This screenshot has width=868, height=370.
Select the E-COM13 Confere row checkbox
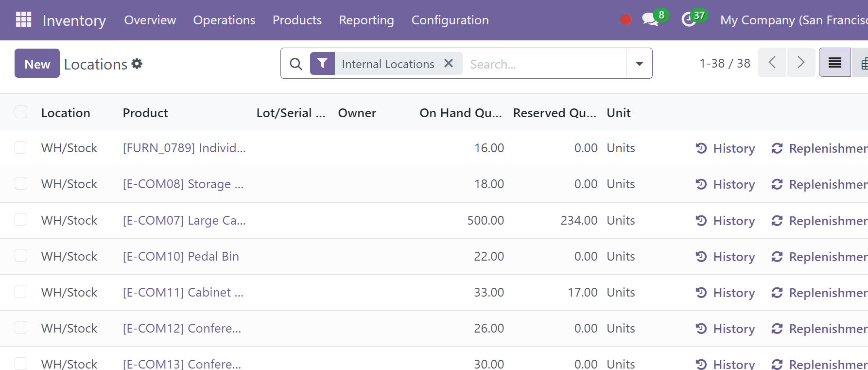21,363
